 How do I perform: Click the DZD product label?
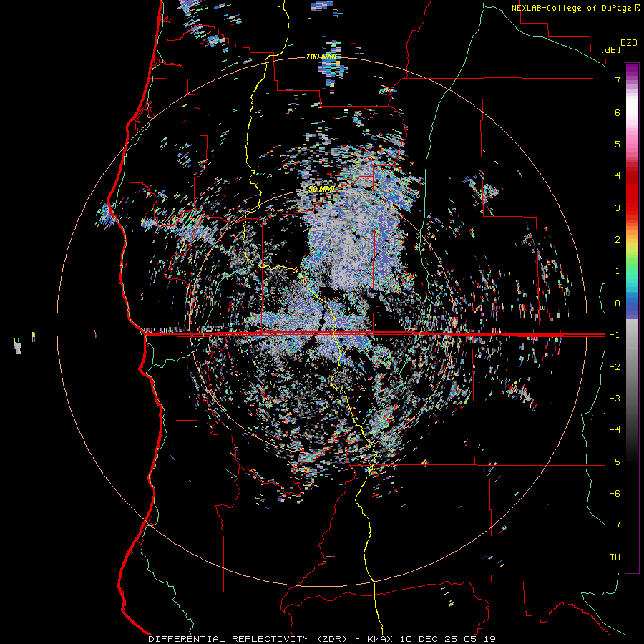tap(628, 43)
